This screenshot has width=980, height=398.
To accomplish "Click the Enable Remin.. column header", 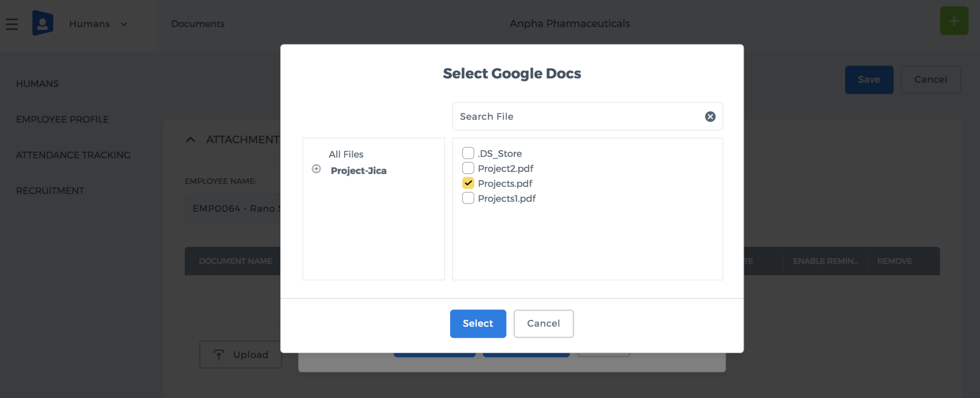I will coord(825,261).
